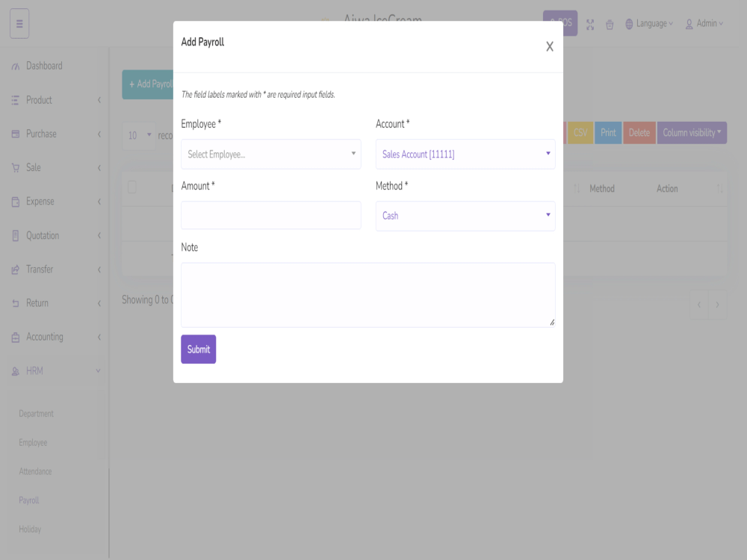Open the Column visibility dropdown
This screenshot has width=747, height=560.
point(692,132)
